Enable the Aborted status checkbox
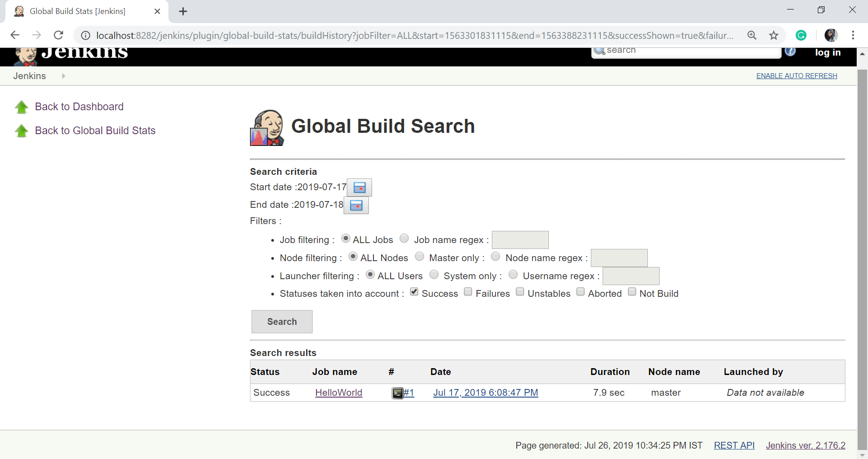The width and height of the screenshot is (868, 459). click(580, 292)
